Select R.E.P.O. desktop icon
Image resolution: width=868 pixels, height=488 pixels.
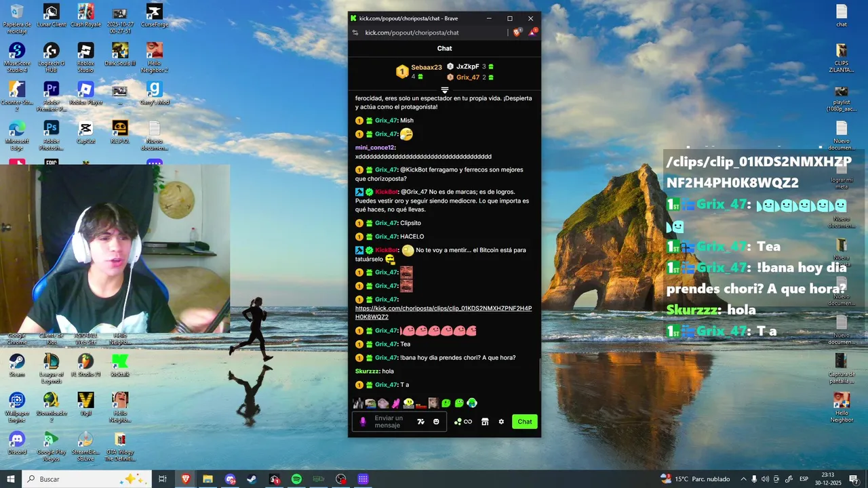120,131
